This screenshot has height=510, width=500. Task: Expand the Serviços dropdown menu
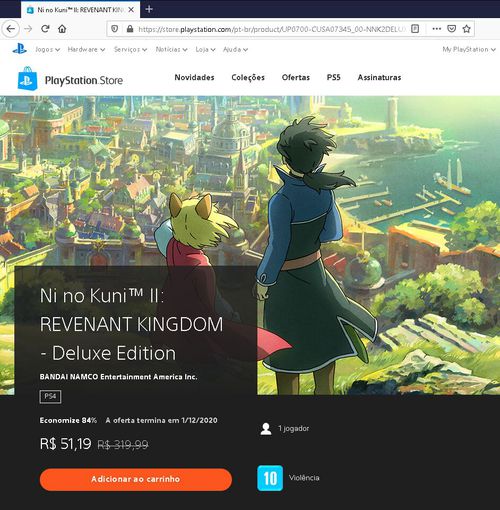tap(130, 49)
